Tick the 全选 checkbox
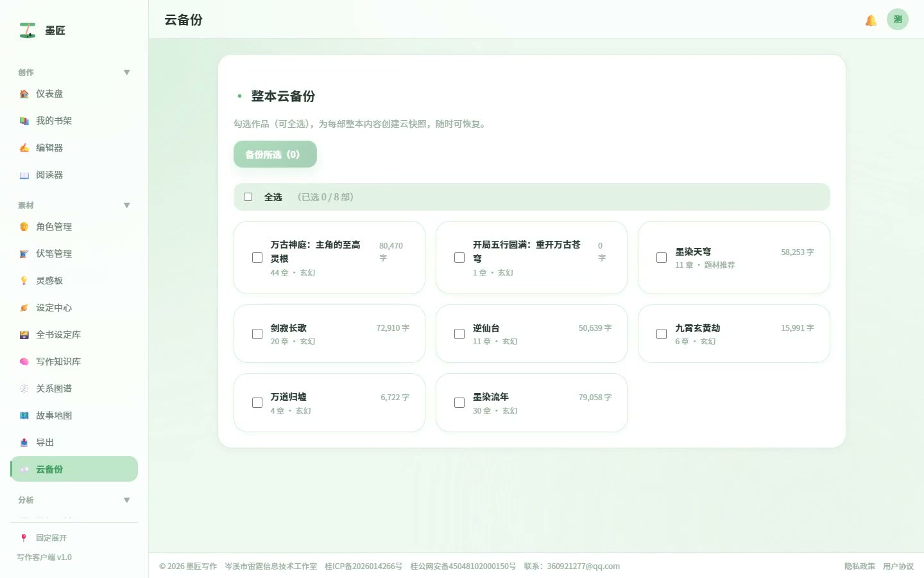 248,197
